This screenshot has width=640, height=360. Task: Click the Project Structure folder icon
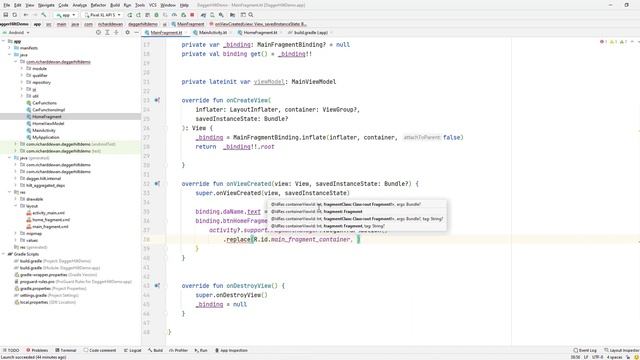point(233,15)
